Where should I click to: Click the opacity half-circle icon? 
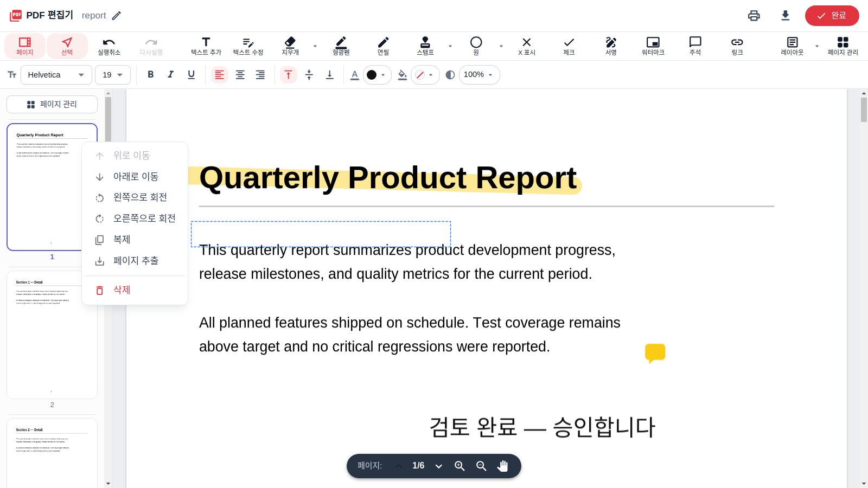pos(450,75)
